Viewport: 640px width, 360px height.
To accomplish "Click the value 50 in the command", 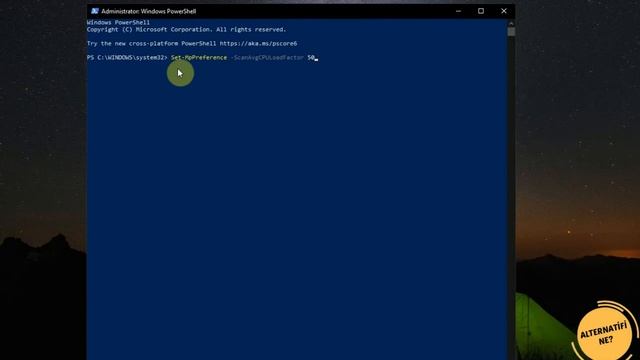I will (x=311, y=58).
